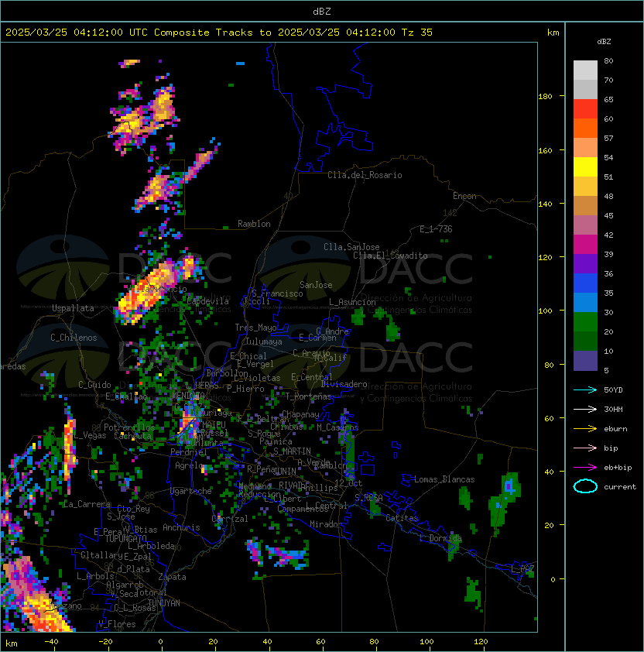Click the 'Agrelo' map label
The width and height of the screenshot is (644, 652).
(189, 465)
